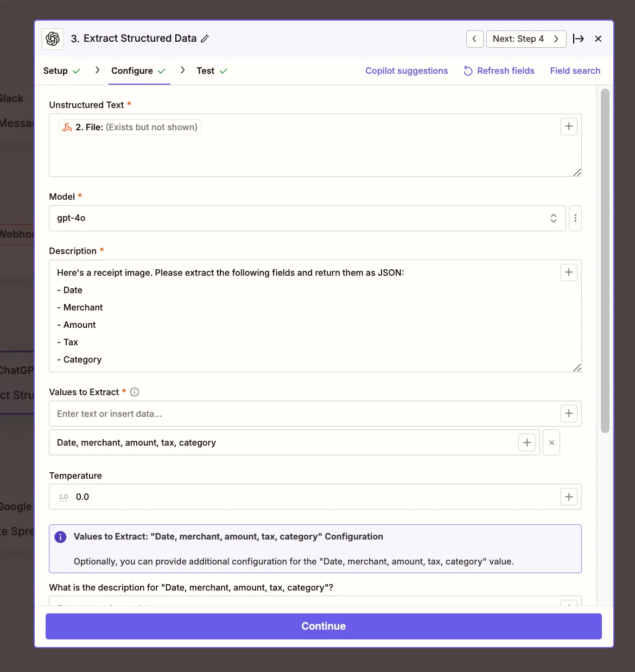
Task: Insert data into Unstructured Text with plus
Action: [569, 126]
